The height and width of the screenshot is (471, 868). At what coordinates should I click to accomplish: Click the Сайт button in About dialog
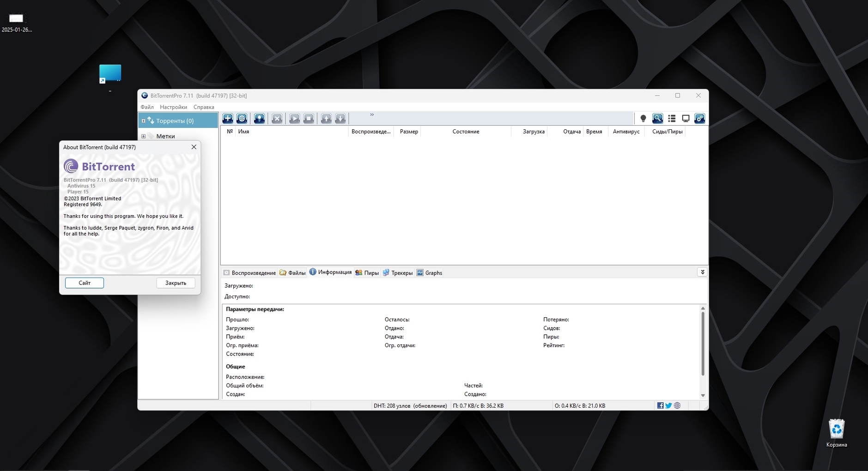click(85, 283)
